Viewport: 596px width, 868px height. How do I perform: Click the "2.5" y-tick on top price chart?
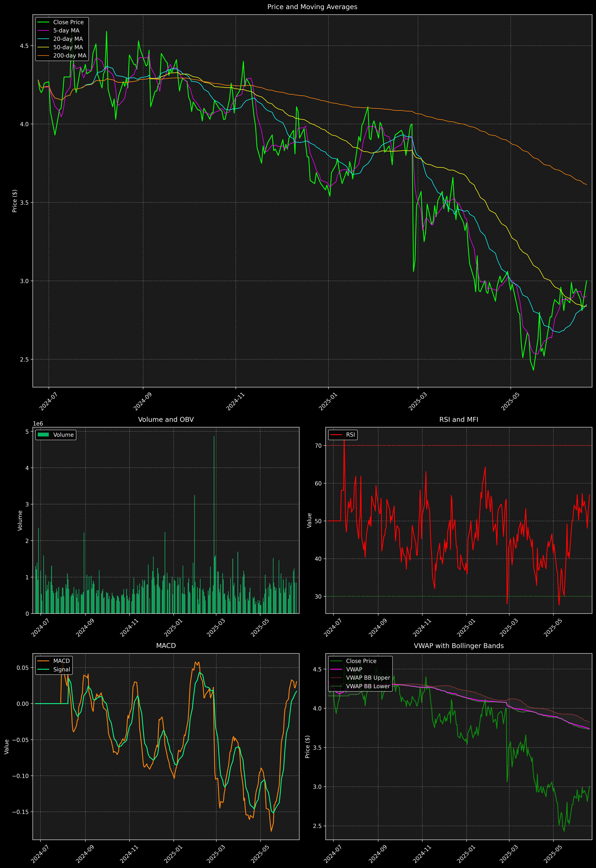click(x=24, y=360)
